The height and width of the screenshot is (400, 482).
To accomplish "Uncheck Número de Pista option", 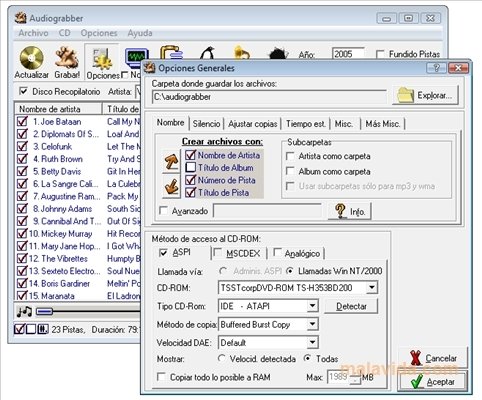I will (x=190, y=180).
